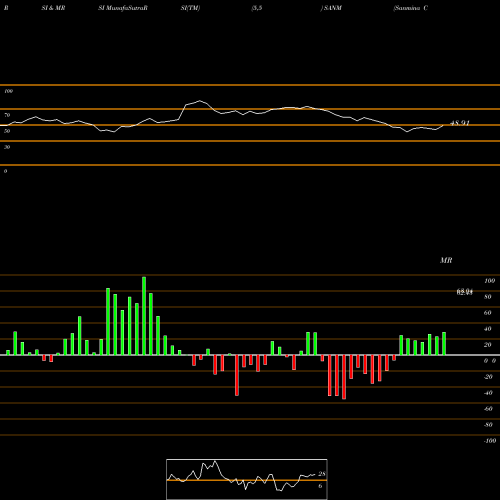Click the '(Sanmina C' company name text

pyautogui.click(x=410, y=8)
